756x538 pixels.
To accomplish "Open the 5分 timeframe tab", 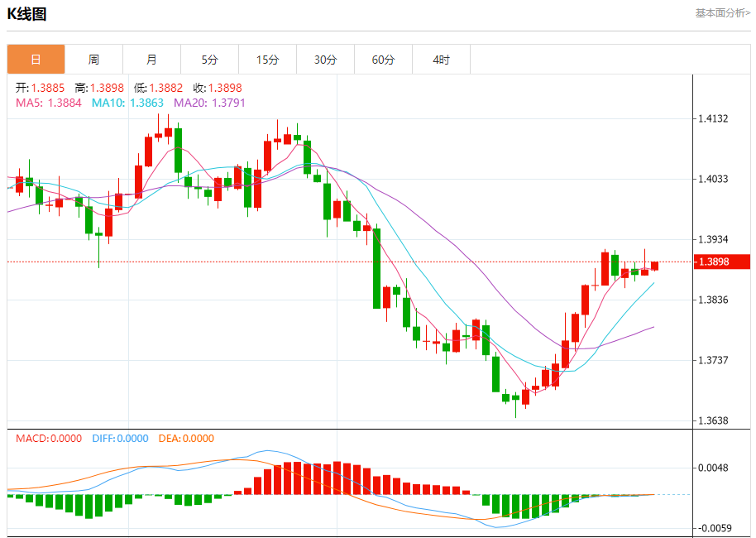I will [x=209, y=60].
